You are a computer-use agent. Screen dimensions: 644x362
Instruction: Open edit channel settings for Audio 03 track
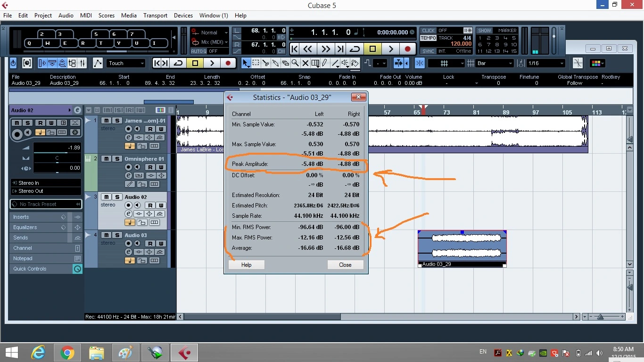pyautogui.click(x=128, y=252)
